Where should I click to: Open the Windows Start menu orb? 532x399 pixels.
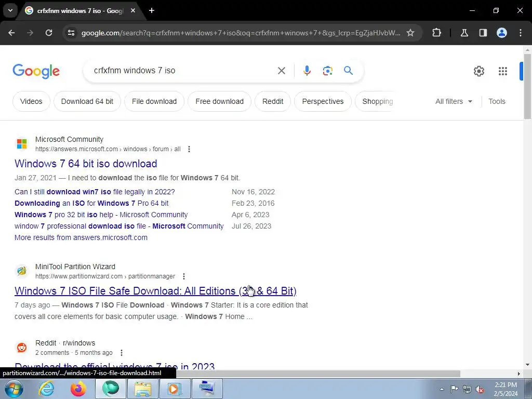[x=14, y=389]
